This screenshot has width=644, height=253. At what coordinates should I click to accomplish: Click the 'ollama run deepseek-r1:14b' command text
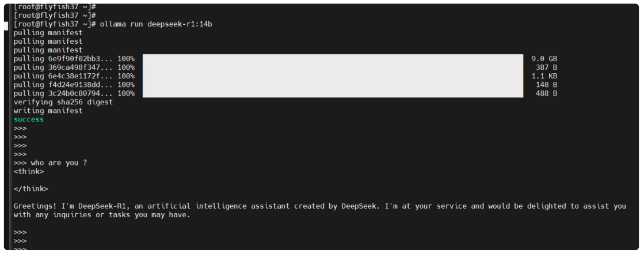(156, 24)
